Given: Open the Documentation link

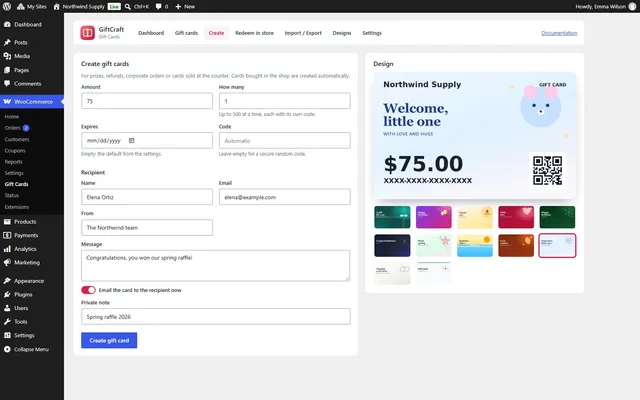Looking at the screenshot, I should (x=559, y=33).
